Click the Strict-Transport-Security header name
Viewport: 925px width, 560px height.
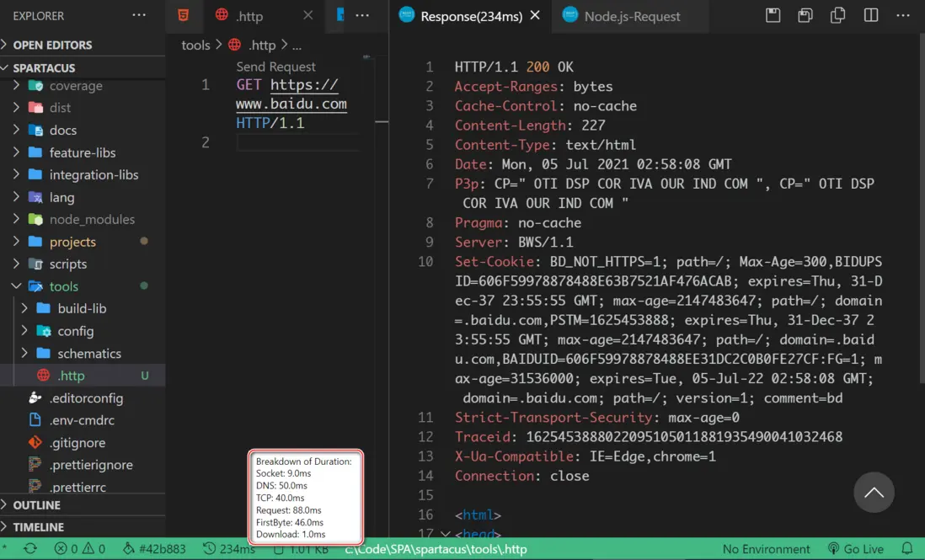click(553, 418)
